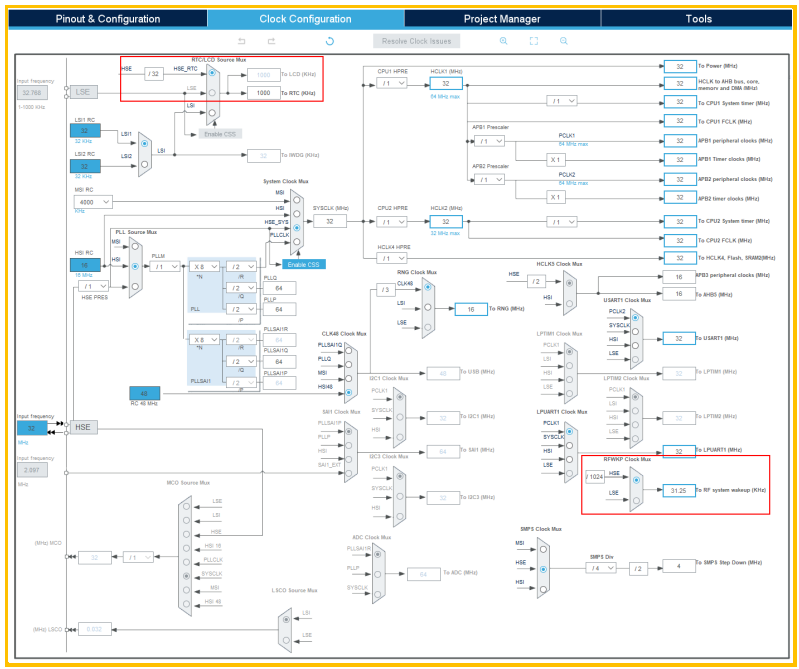Click the undo arrow in the toolbar
799x669 pixels.
[240, 41]
